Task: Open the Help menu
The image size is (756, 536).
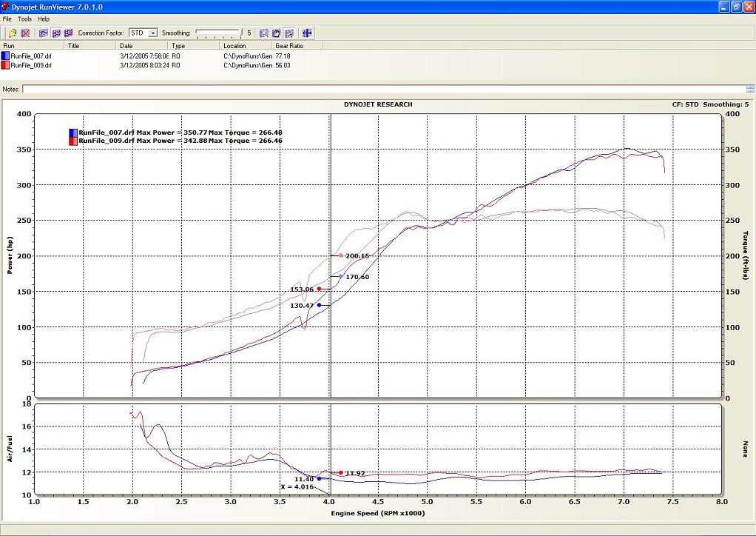Action: [x=44, y=19]
